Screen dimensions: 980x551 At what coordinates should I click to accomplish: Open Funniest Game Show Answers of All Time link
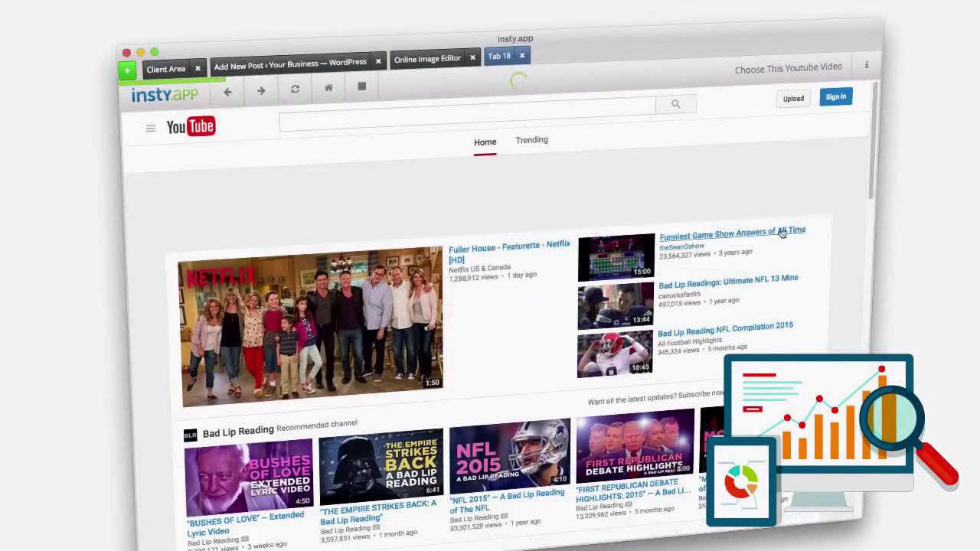point(733,233)
